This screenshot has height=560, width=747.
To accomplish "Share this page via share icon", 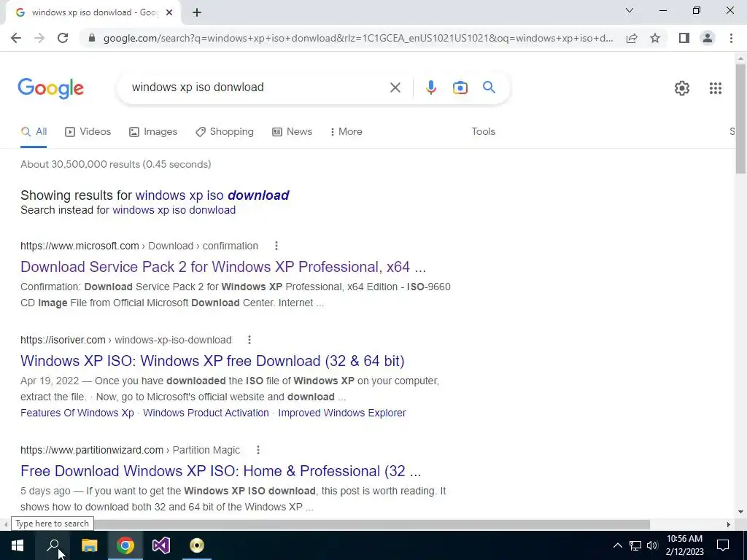I will click(632, 38).
